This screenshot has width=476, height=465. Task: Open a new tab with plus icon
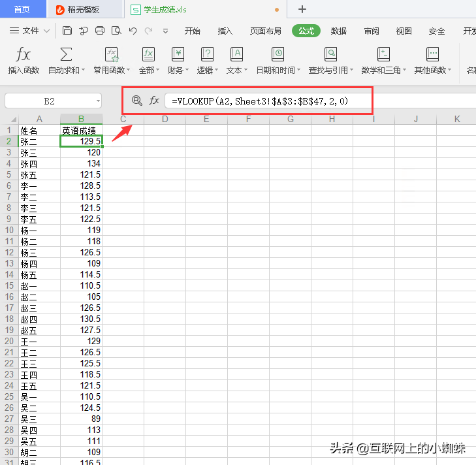tap(302, 9)
